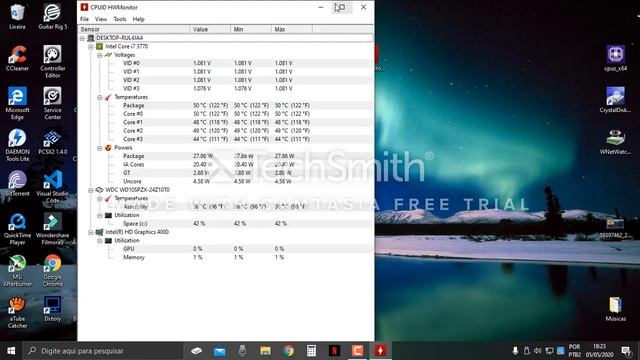
Task: Select the Uncore power row
Action: (226, 181)
